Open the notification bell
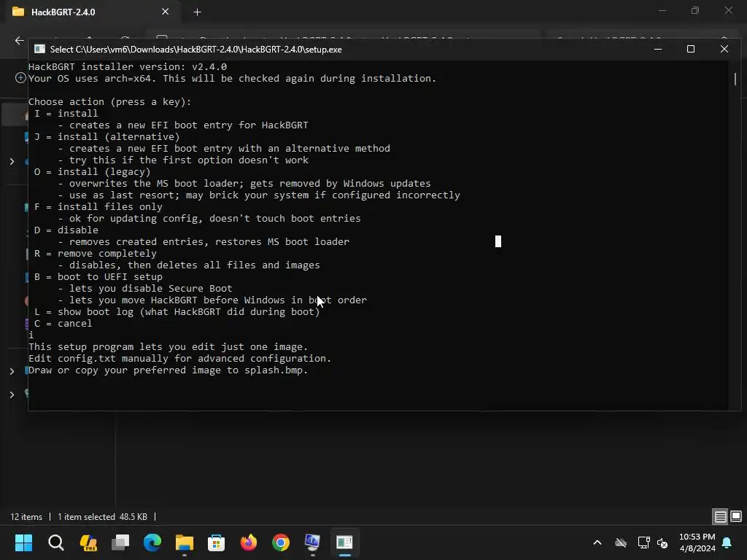This screenshot has width=747, height=560. 727,542
